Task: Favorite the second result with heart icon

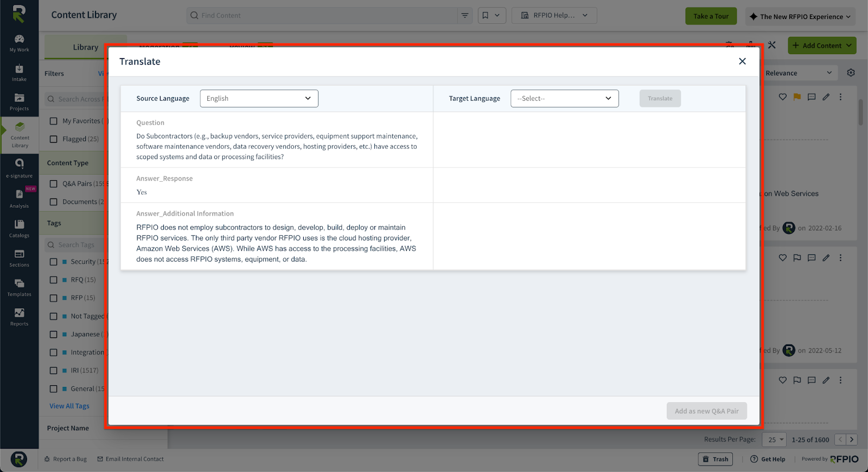Action: 782,258
